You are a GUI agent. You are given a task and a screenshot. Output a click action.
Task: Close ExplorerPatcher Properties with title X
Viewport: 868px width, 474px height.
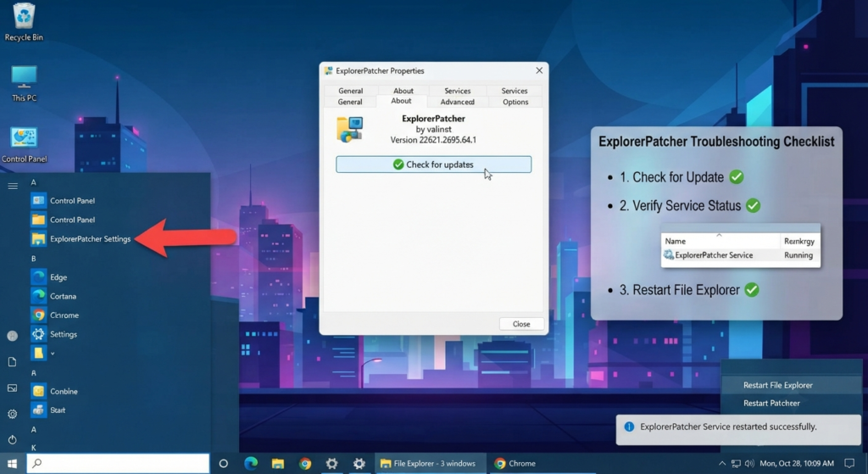(539, 70)
